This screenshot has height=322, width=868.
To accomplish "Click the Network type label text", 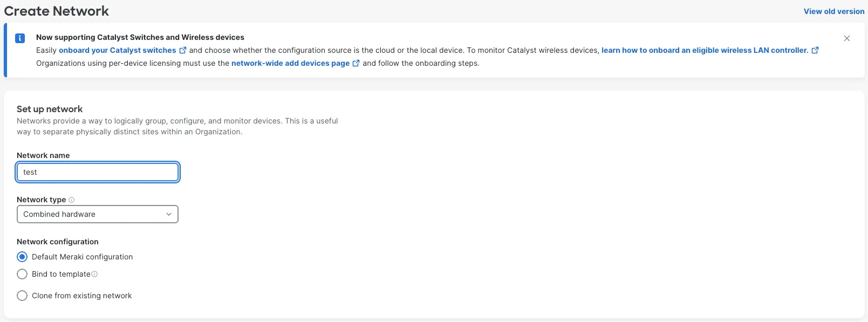I will [42, 200].
